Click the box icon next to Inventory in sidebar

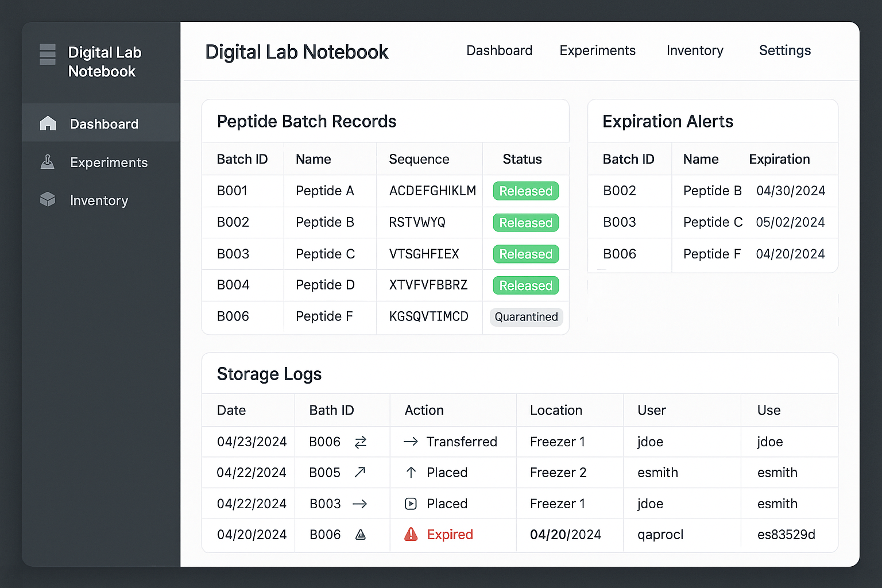click(x=48, y=200)
